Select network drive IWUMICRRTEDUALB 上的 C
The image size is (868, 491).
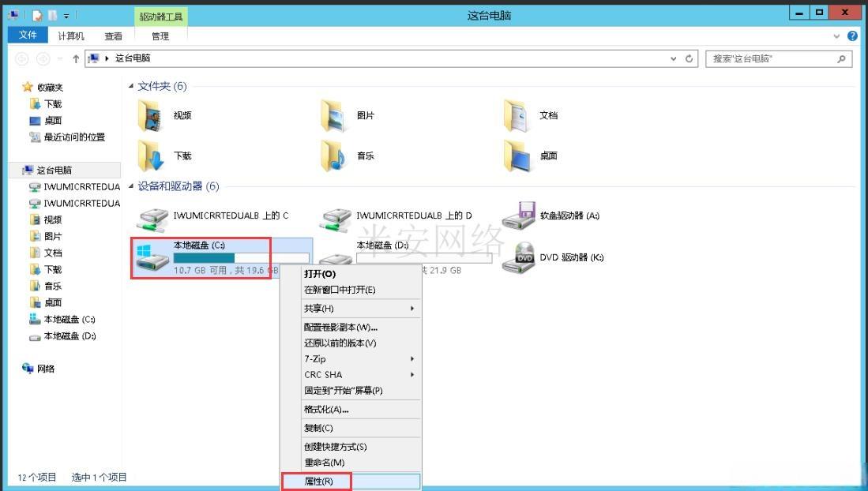point(152,219)
